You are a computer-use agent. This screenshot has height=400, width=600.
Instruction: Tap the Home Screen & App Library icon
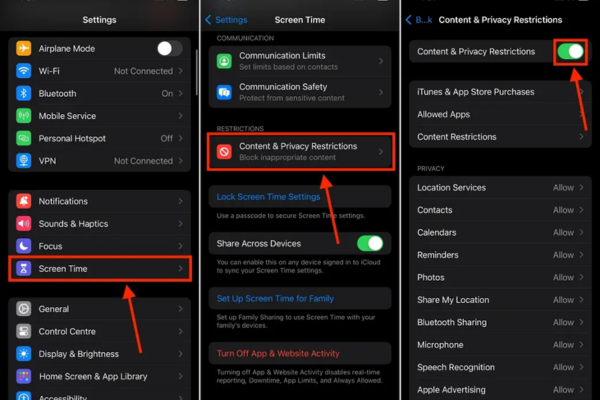(x=23, y=376)
